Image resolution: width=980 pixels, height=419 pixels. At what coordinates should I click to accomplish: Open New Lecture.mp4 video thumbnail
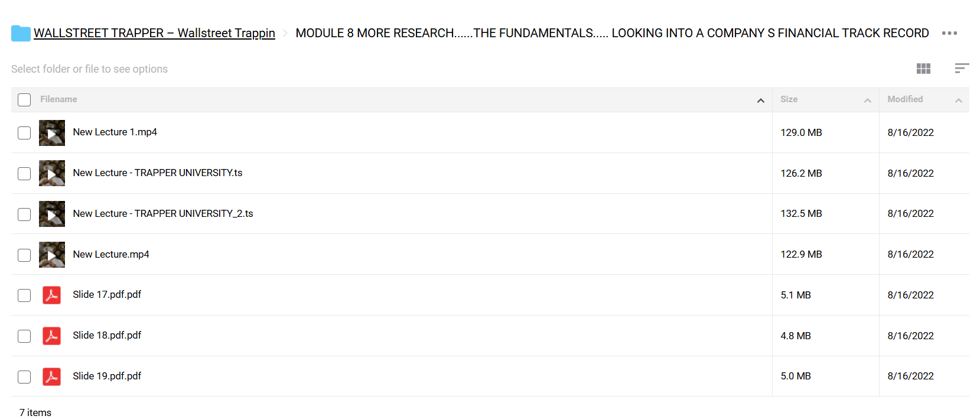(x=52, y=255)
